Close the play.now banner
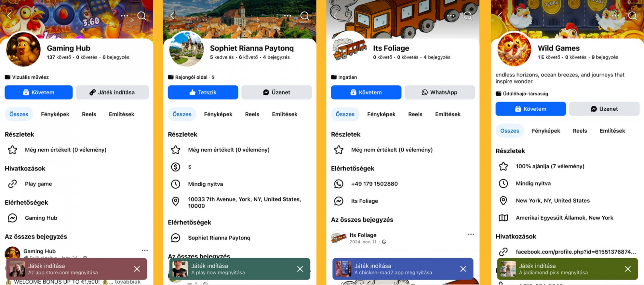Screen dimensions: 644x285 pyautogui.click(x=300, y=269)
